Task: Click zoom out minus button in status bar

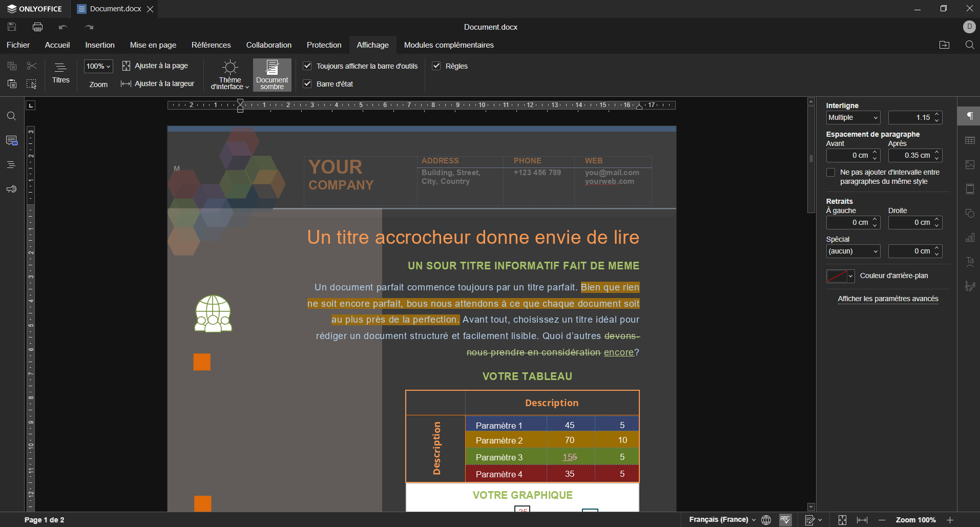Action: point(882,520)
